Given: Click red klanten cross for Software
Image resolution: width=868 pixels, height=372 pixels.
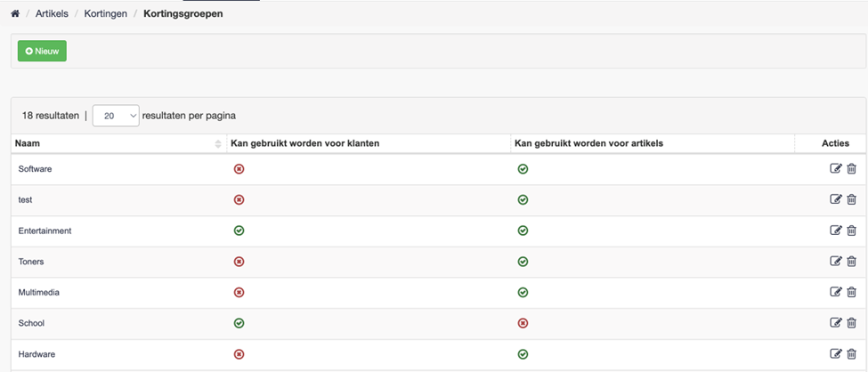Looking at the screenshot, I should [x=239, y=169].
